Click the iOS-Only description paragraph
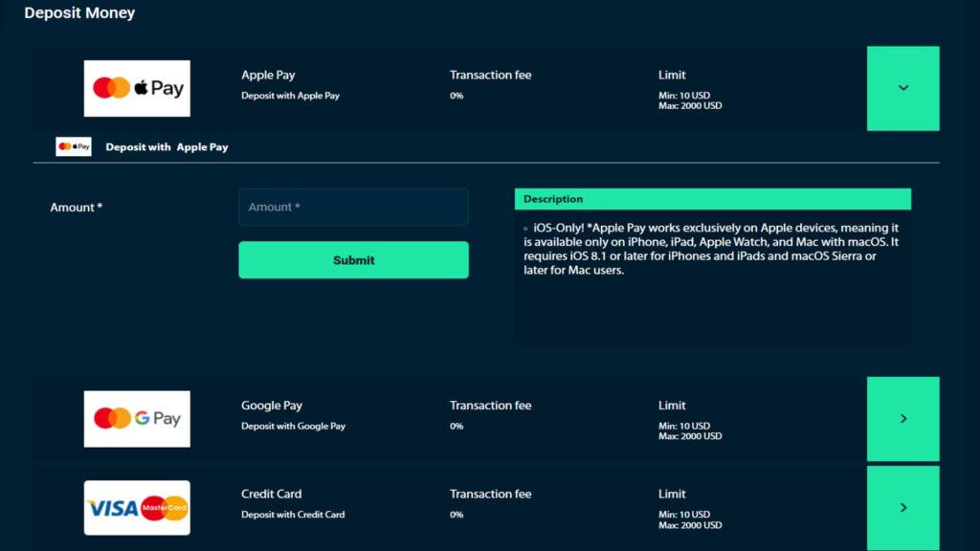980x551 pixels. [x=711, y=249]
